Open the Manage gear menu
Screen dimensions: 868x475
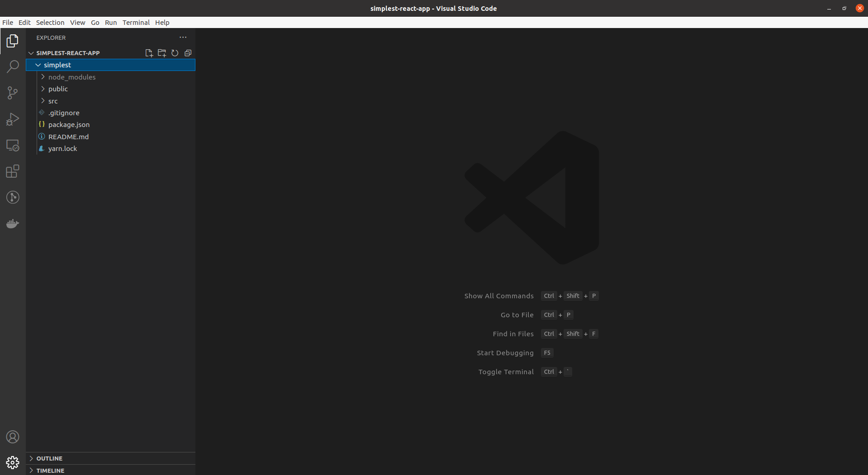(13, 462)
